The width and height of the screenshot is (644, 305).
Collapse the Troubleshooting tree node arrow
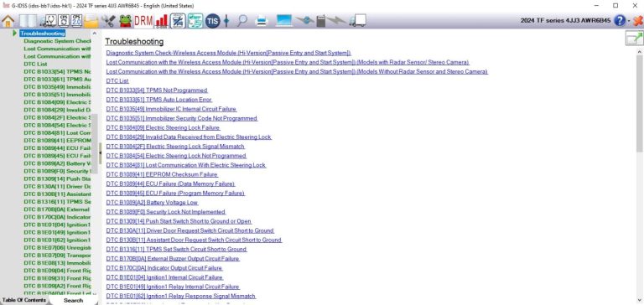click(x=15, y=33)
